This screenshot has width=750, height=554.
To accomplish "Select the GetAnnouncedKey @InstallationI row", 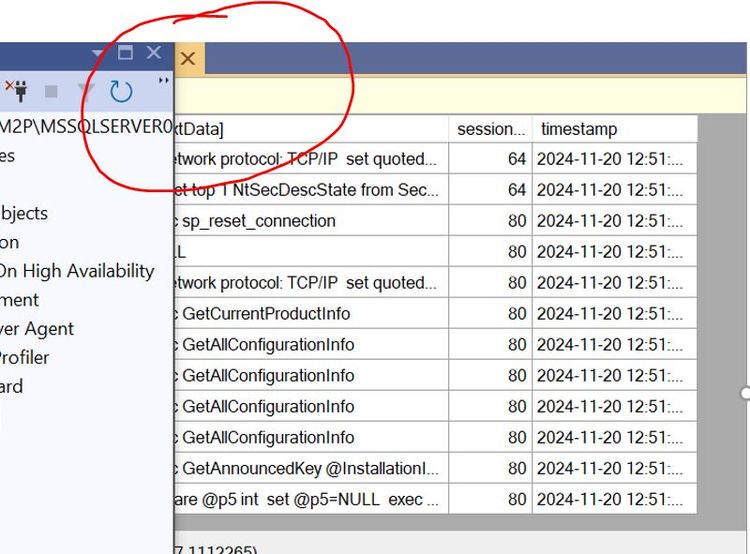I will tap(435, 468).
